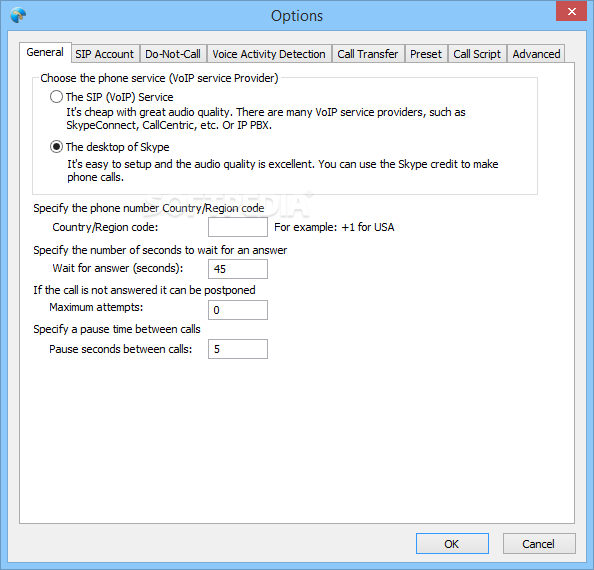This screenshot has width=594, height=570.
Task: Open the Preset tab
Action: click(x=426, y=54)
